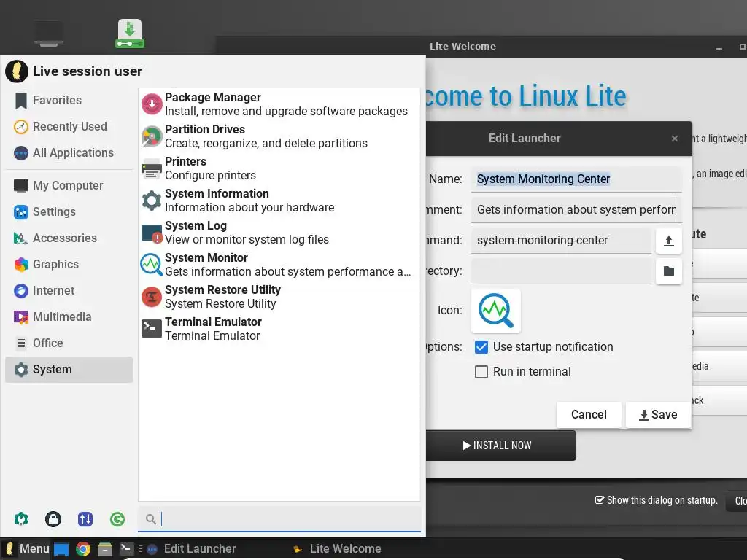The image size is (747, 560).
Task: Click the Recently Used clock icon
Action: [x=21, y=127]
